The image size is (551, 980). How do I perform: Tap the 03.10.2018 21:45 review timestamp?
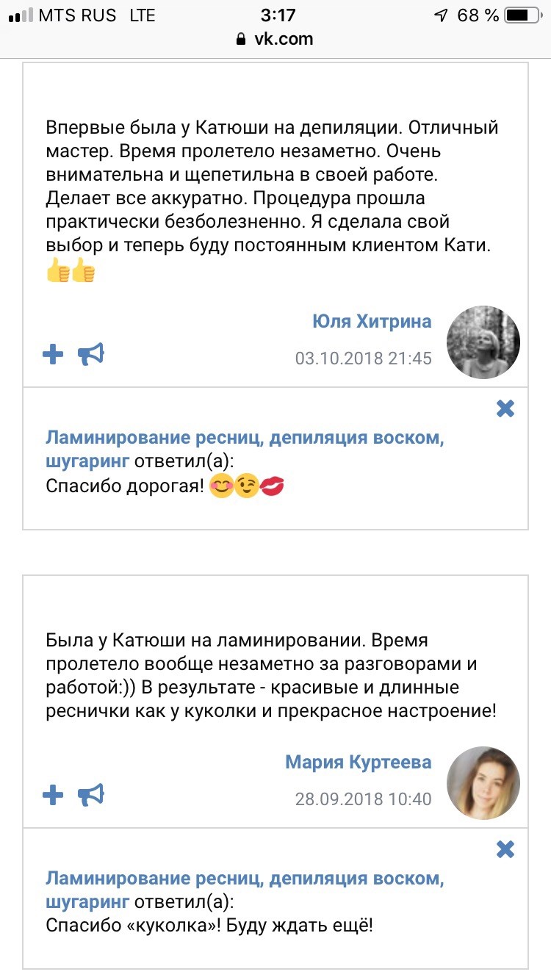pyautogui.click(x=363, y=359)
